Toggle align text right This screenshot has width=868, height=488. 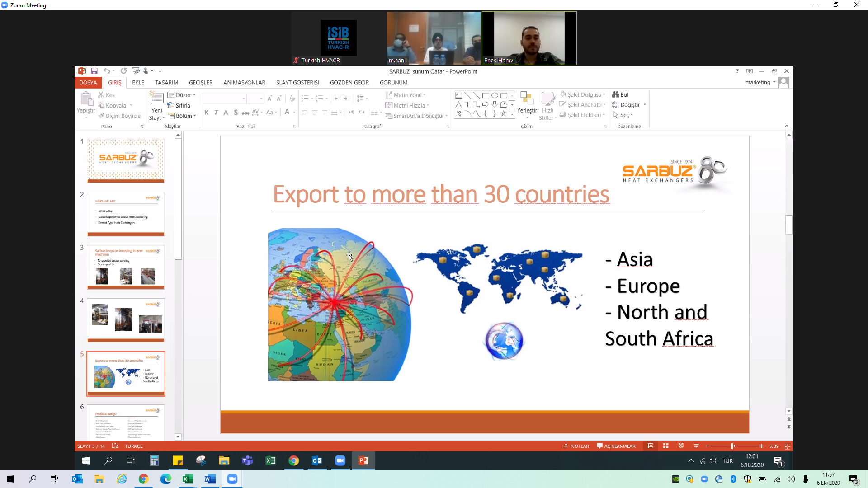(x=325, y=113)
